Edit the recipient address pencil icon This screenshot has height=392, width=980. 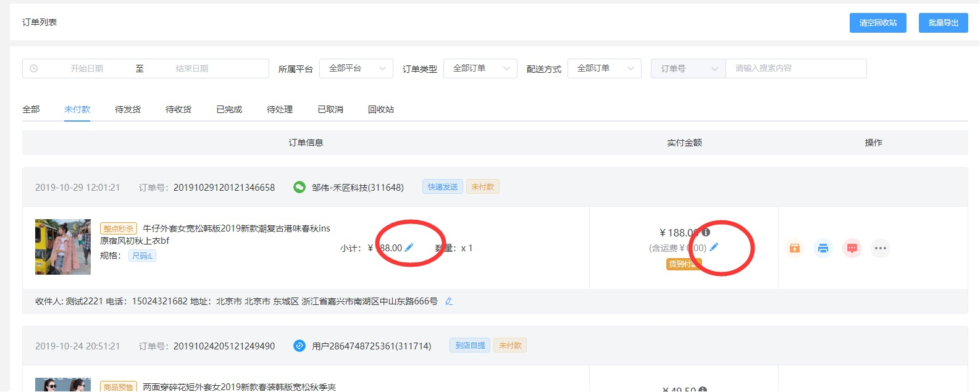click(x=449, y=301)
